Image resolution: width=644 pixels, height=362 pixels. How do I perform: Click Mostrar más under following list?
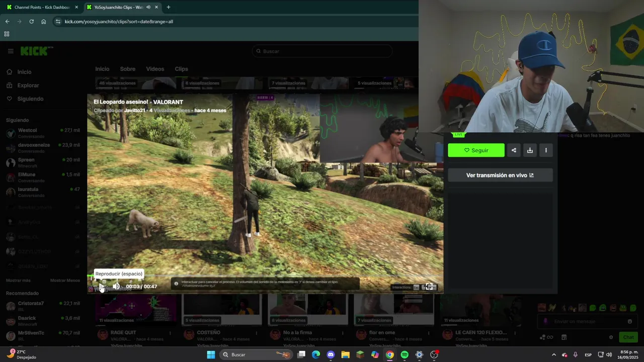coord(18,281)
